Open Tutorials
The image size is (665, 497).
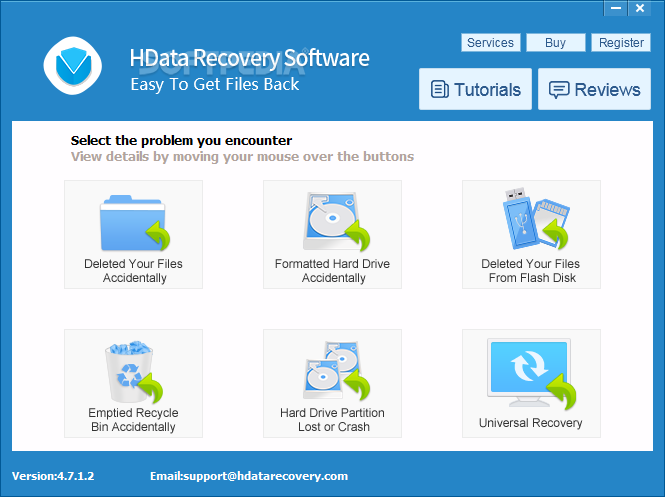475,89
